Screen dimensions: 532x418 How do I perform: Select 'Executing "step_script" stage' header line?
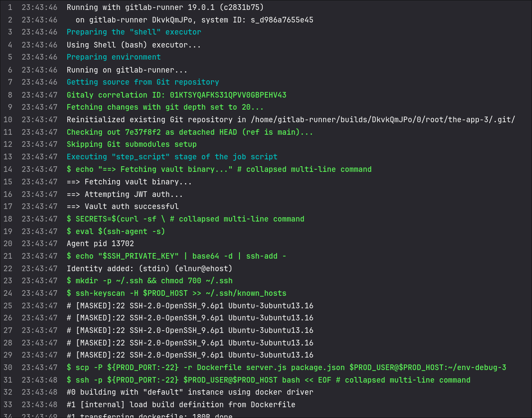pos(172,157)
